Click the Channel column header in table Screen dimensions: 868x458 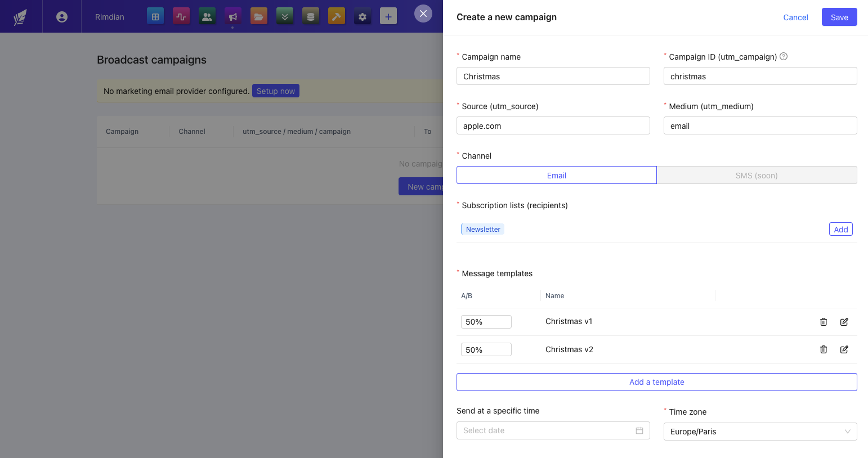[192, 132]
